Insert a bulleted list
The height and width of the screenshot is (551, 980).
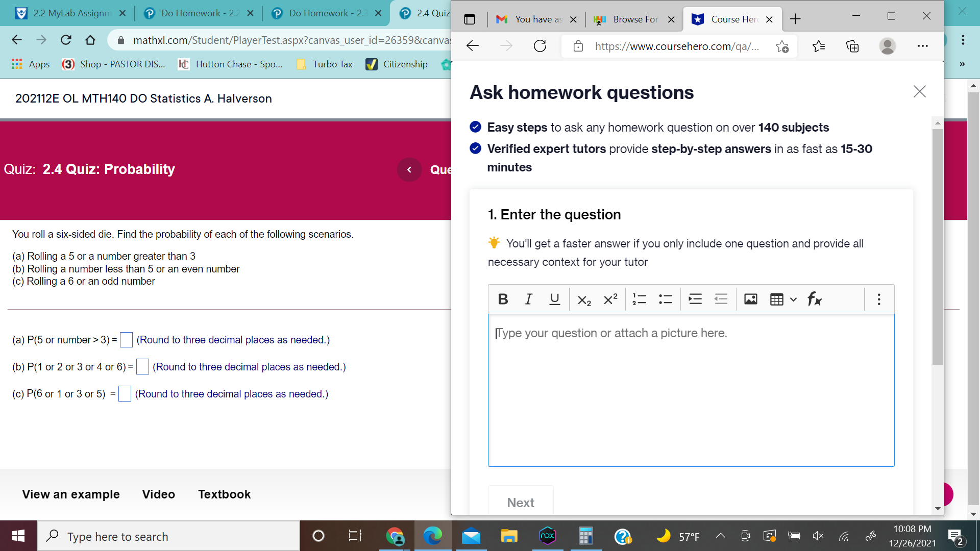(666, 299)
